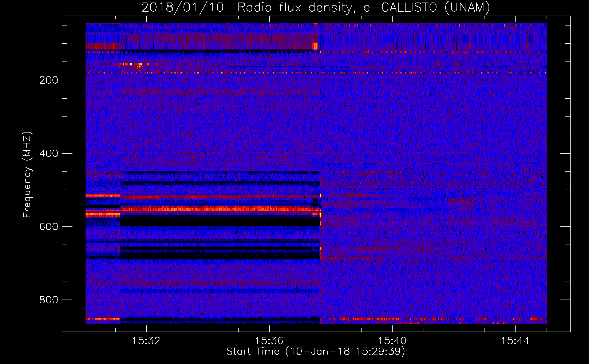This screenshot has width=589, height=364.
Task: Click the "400" frequency tick label
Action: coord(49,153)
